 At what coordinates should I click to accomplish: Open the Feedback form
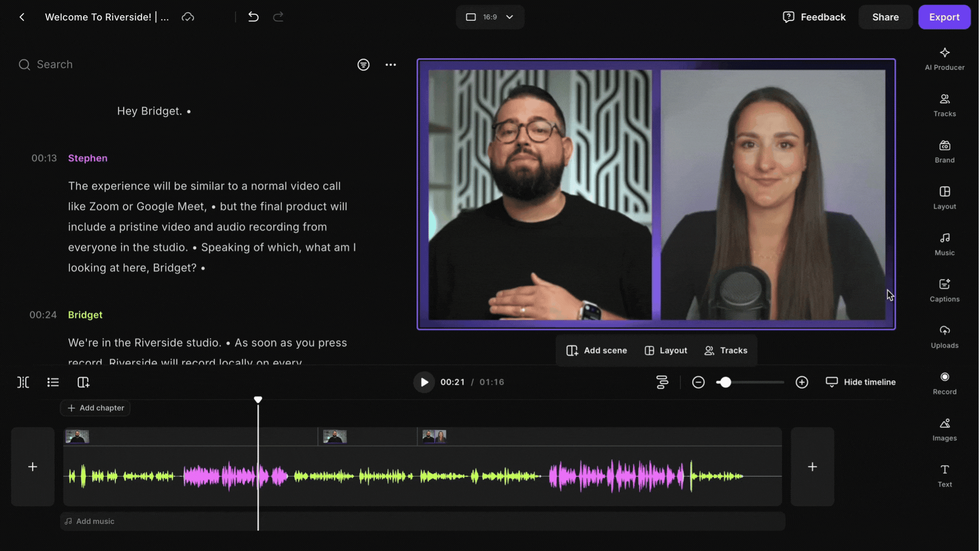pyautogui.click(x=814, y=17)
